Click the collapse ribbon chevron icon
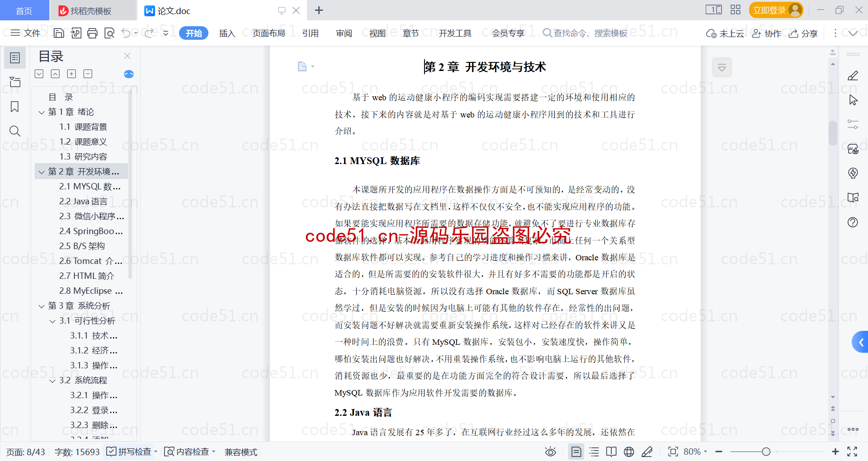This screenshot has height=461, width=868. tap(853, 33)
